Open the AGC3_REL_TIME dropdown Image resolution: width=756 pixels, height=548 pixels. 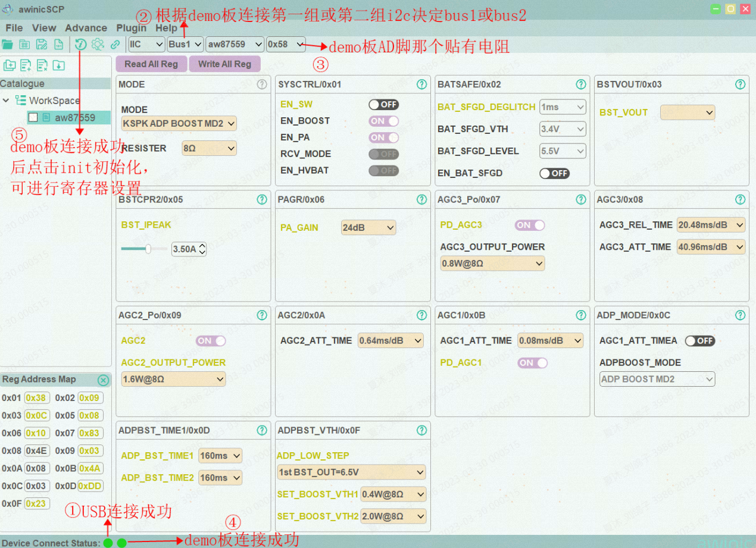711,225
